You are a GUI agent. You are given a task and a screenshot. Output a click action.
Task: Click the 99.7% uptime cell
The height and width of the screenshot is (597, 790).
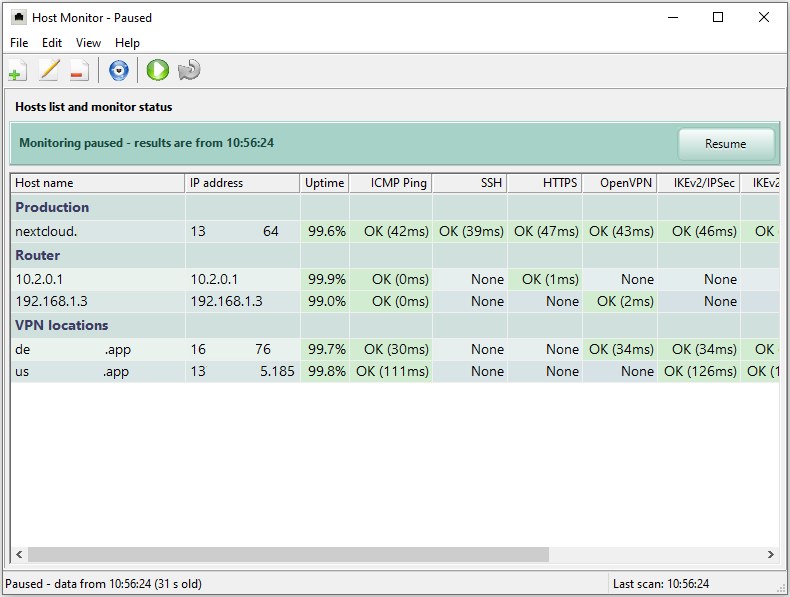point(325,349)
